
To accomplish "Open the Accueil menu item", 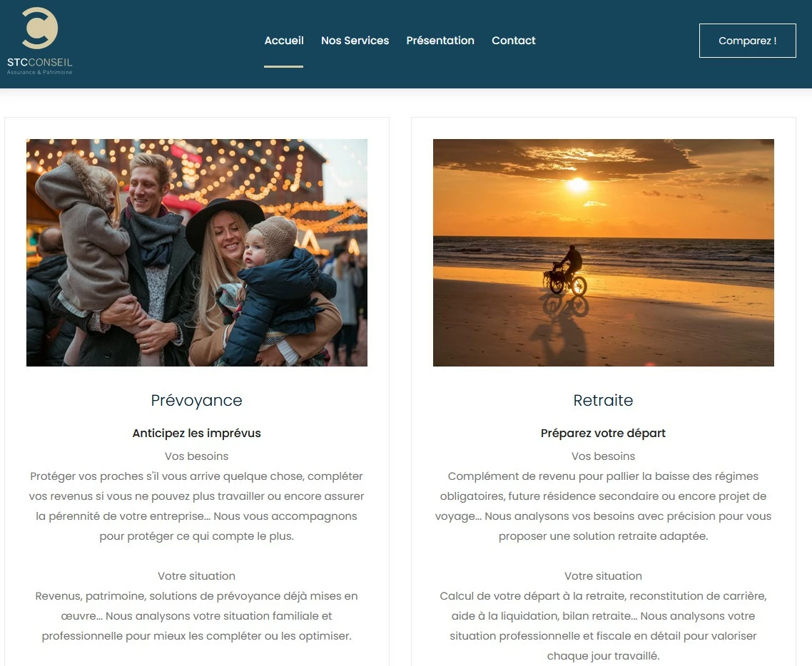I will pos(284,41).
